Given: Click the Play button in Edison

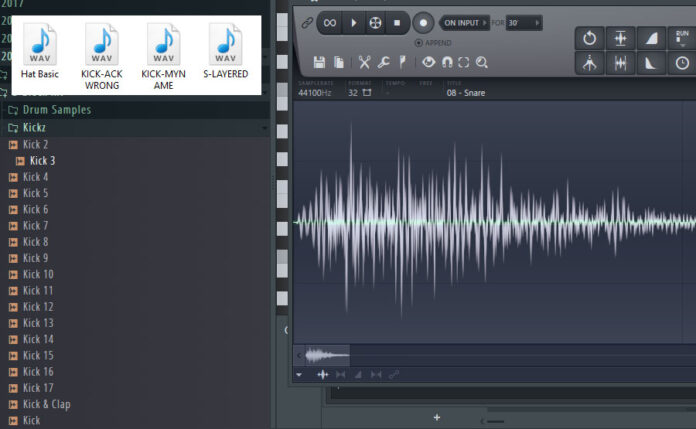Looking at the screenshot, I should [353, 22].
